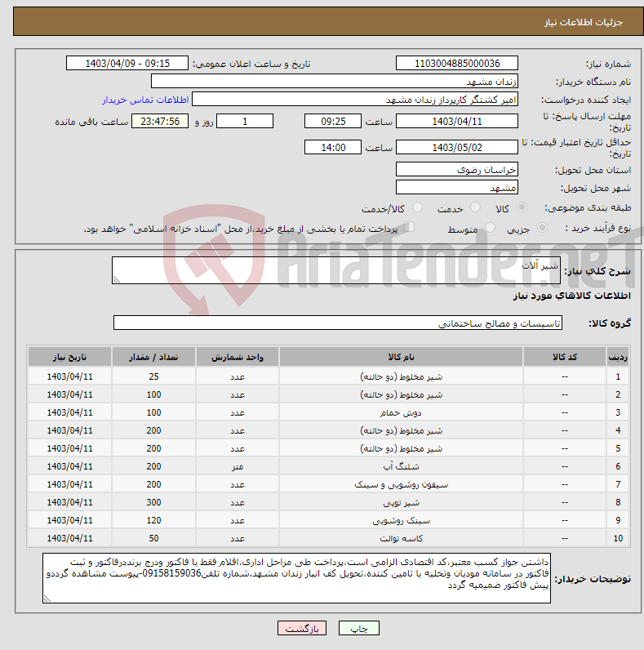Click the response deadline date 1403/04/11 field
This screenshot has width=644, height=650.
457,121
